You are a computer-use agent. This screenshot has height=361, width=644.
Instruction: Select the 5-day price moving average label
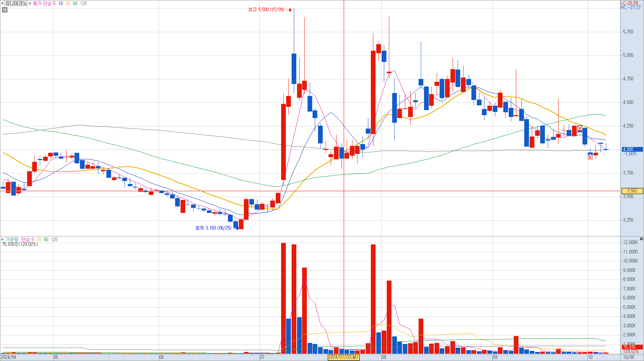[x=54, y=3]
